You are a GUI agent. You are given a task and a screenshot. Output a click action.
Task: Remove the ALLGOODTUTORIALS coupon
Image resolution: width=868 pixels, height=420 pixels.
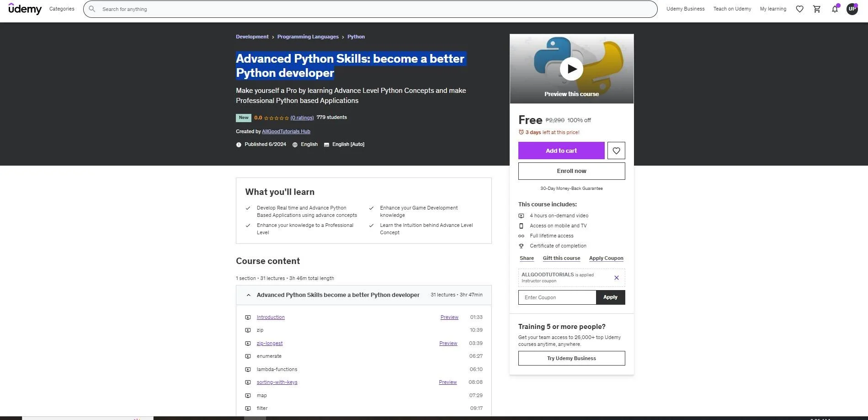click(x=616, y=278)
